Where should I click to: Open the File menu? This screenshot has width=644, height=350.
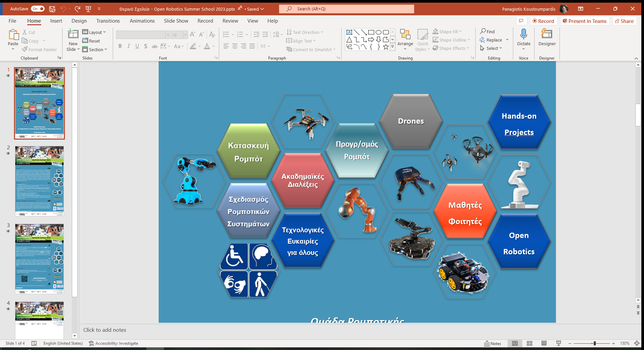tap(12, 21)
